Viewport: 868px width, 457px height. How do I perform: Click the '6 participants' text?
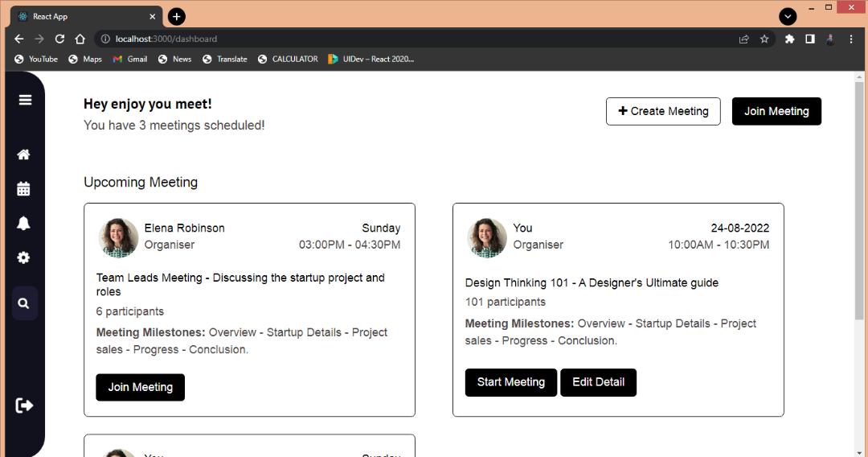point(130,311)
